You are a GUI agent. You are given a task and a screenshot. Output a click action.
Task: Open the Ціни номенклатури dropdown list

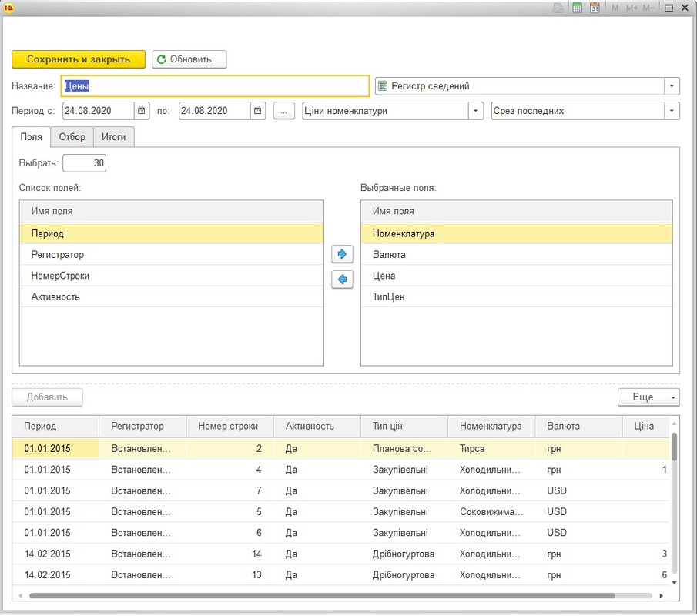pyautogui.click(x=476, y=111)
